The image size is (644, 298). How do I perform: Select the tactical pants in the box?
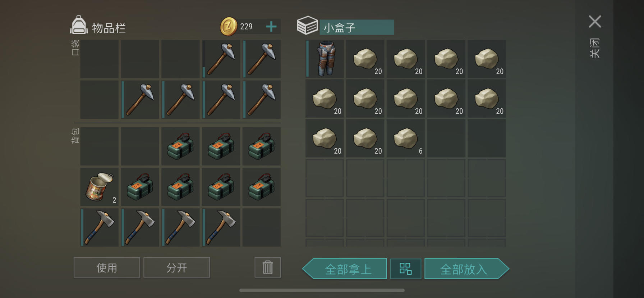tap(325, 59)
